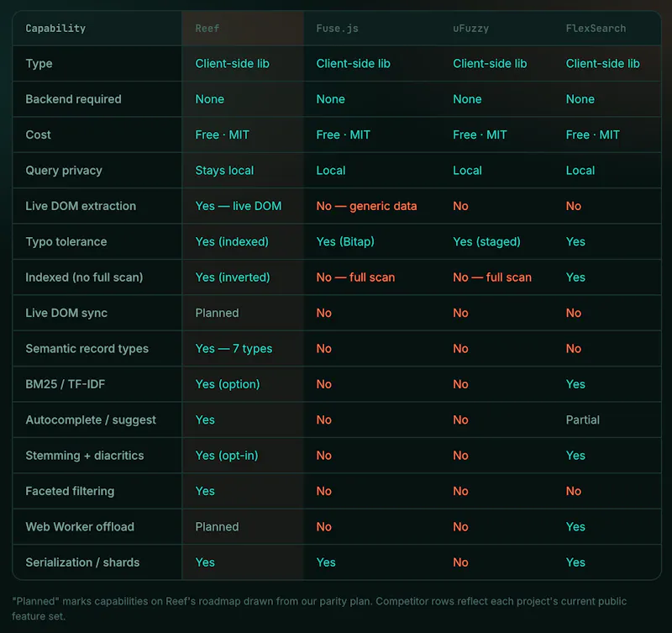The image size is (672, 633).
Task: Click Fuse.js 'Yes' in Serialization row
Action: [x=326, y=562]
